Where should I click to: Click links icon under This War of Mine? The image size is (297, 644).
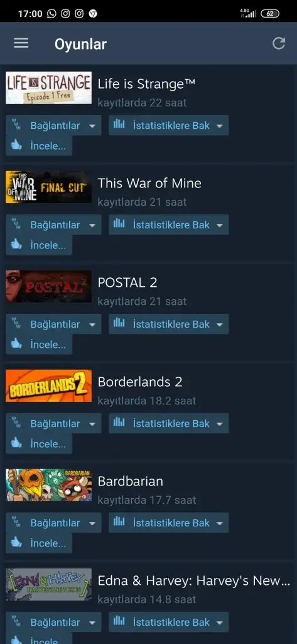tap(16, 225)
